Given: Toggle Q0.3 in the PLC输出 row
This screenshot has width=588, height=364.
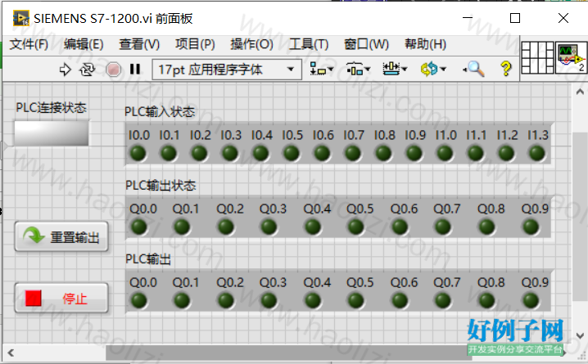Looking at the screenshot, I should [x=269, y=300].
